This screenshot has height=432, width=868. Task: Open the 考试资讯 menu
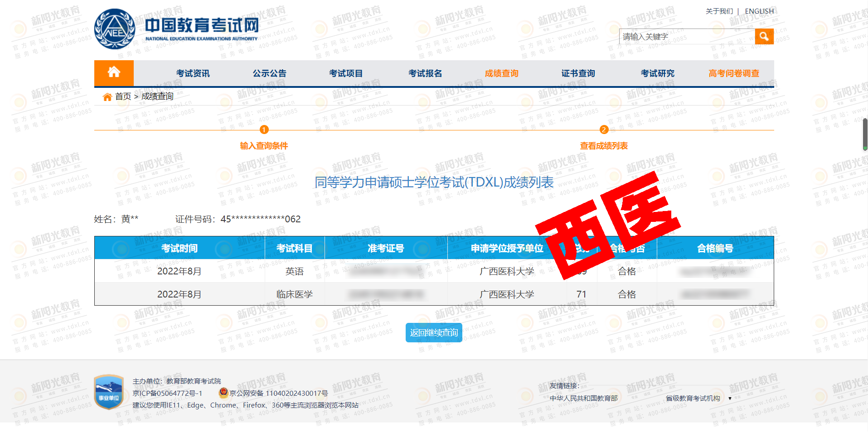click(x=193, y=73)
